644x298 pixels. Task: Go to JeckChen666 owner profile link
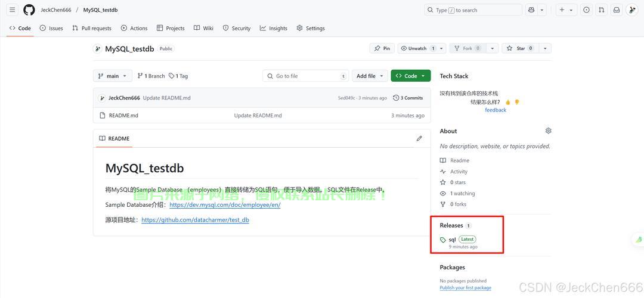(55, 10)
